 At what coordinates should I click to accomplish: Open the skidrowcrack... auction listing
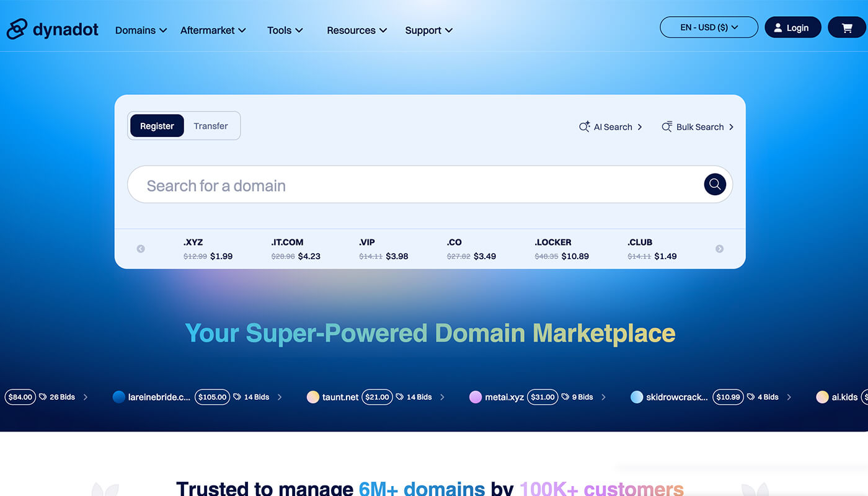[676, 397]
